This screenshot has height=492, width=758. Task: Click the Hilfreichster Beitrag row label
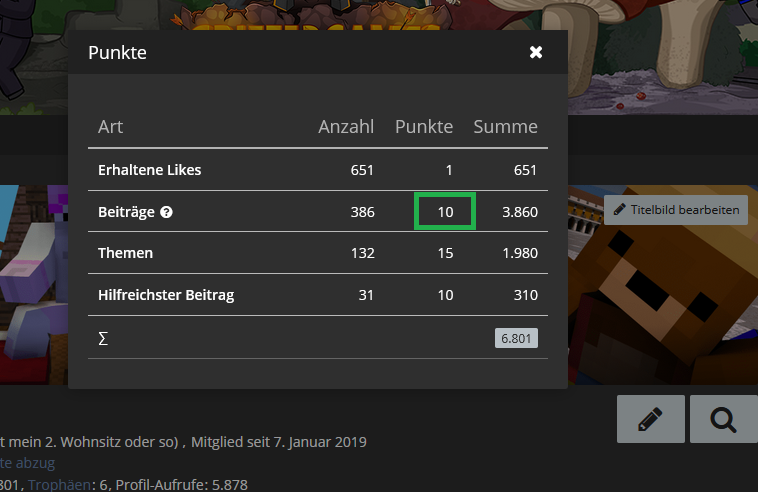(x=166, y=295)
